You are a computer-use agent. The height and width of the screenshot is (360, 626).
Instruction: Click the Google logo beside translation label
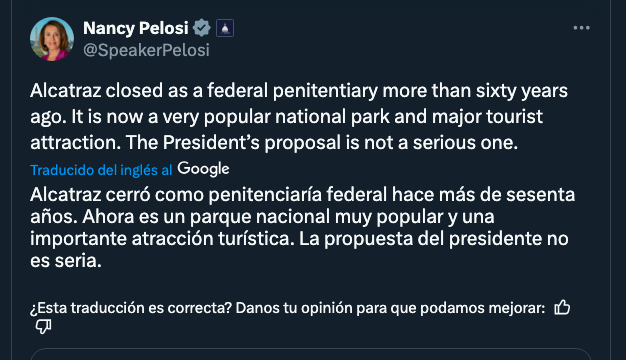(203, 169)
